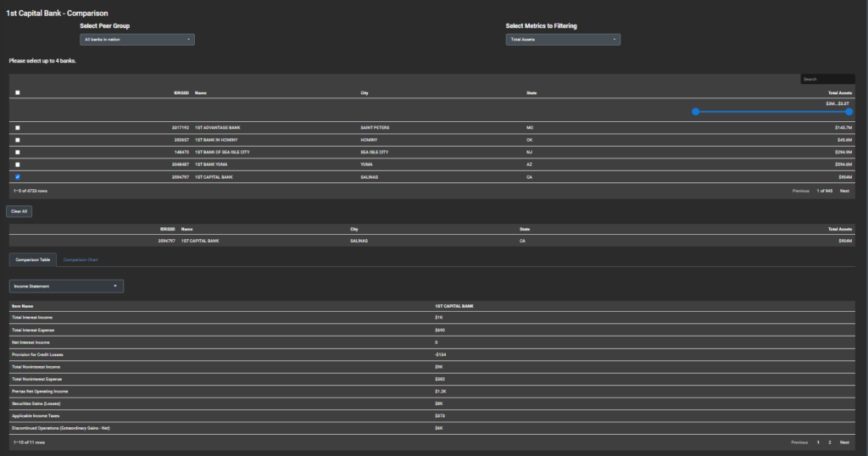The height and width of the screenshot is (456, 868).
Task: Sort by the Total Assets column header
Action: pos(839,92)
